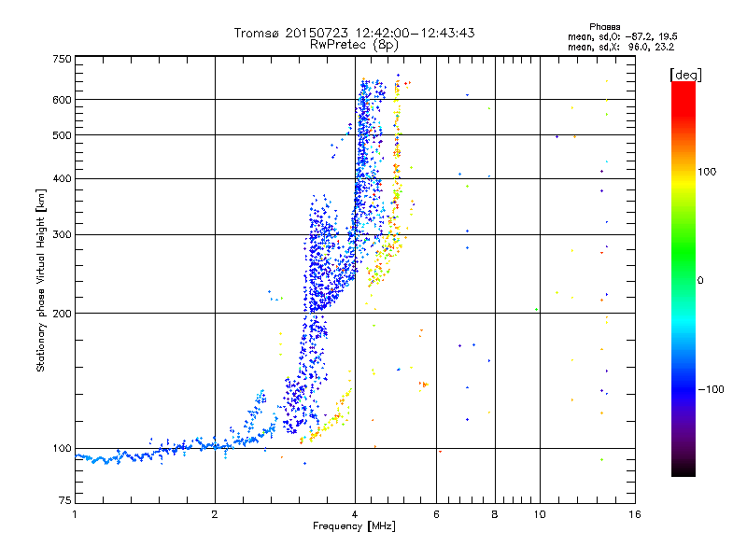Click the 'mean, sd,O: -87.2, 19.5' line
The height and width of the screenshot is (560, 747).
tap(622, 36)
